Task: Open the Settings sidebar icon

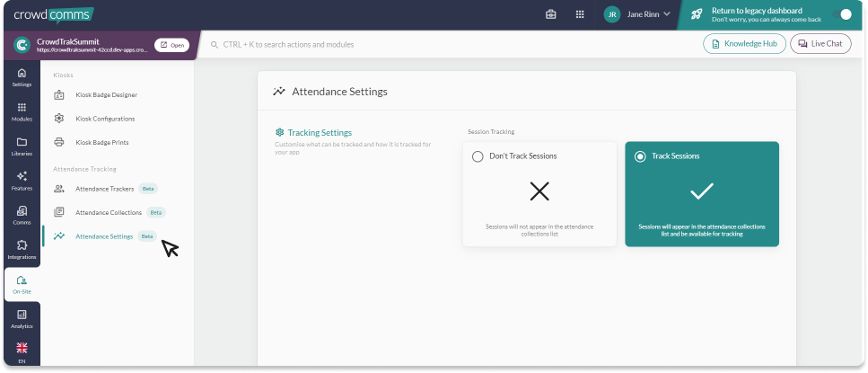Action: [x=22, y=77]
